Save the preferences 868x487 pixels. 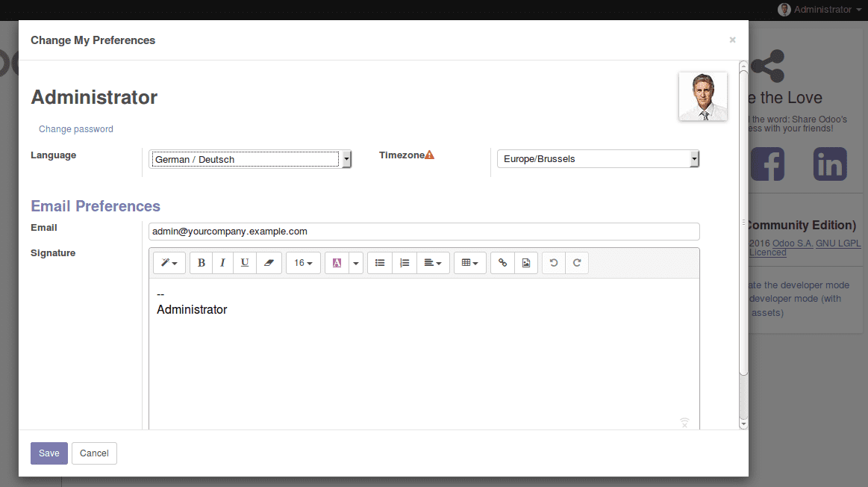[x=49, y=453]
